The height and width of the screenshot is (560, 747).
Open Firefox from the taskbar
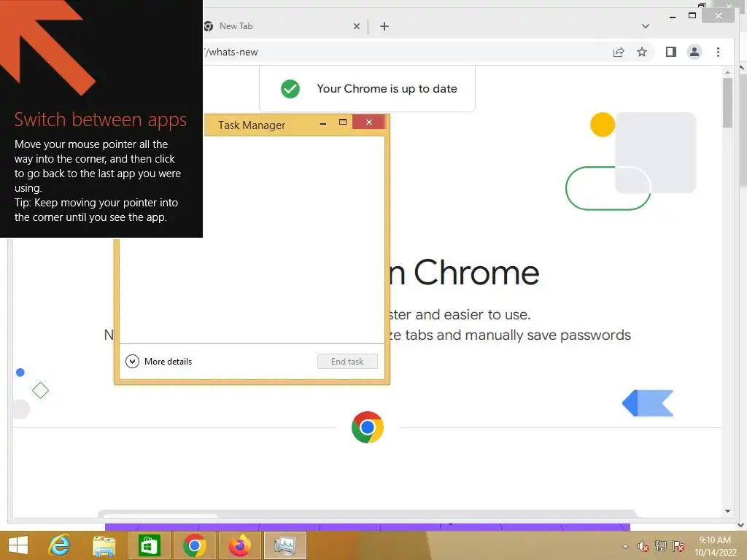[239, 545]
